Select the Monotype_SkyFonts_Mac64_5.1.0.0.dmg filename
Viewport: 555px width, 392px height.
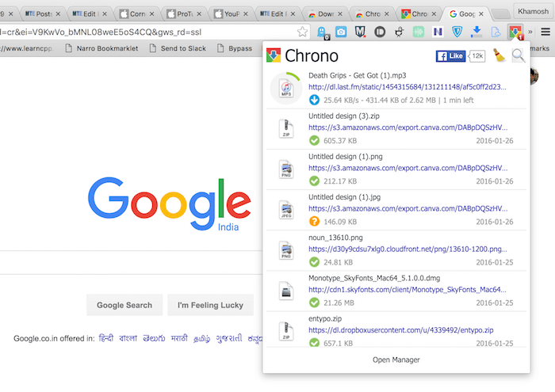point(374,278)
